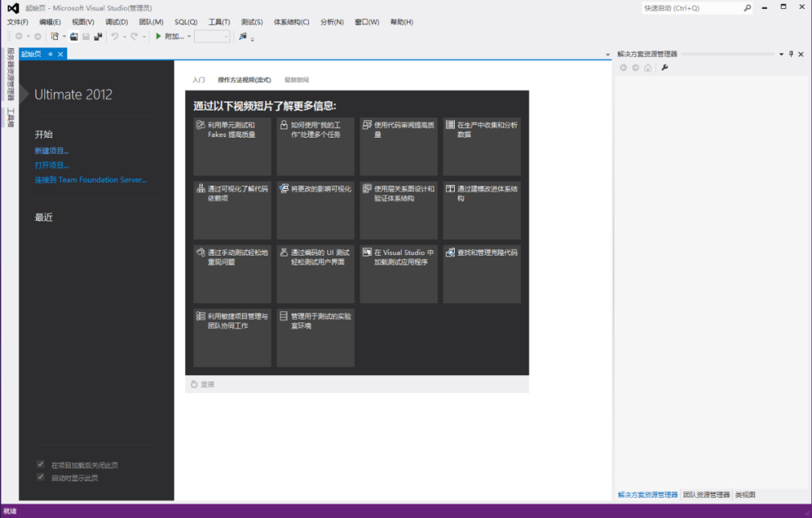Open the 查找和管理克隆代码 video tile

(482, 274)
